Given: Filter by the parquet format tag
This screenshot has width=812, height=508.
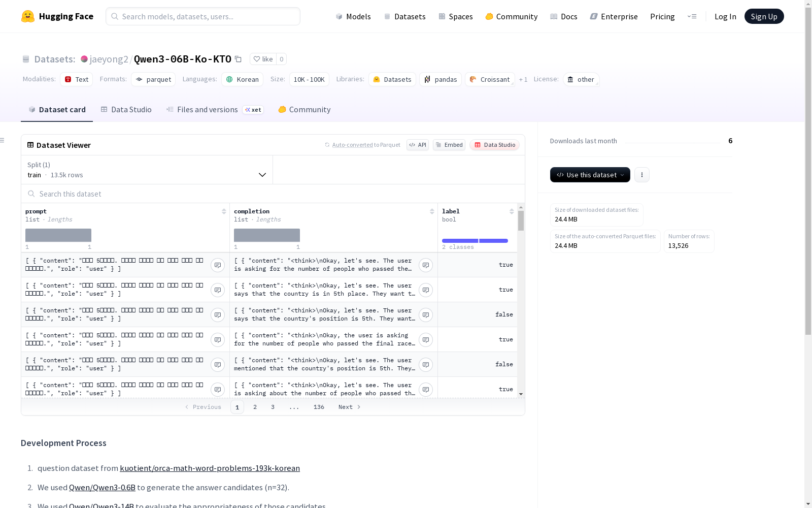Looking at the screenshot, I should 153,79.
